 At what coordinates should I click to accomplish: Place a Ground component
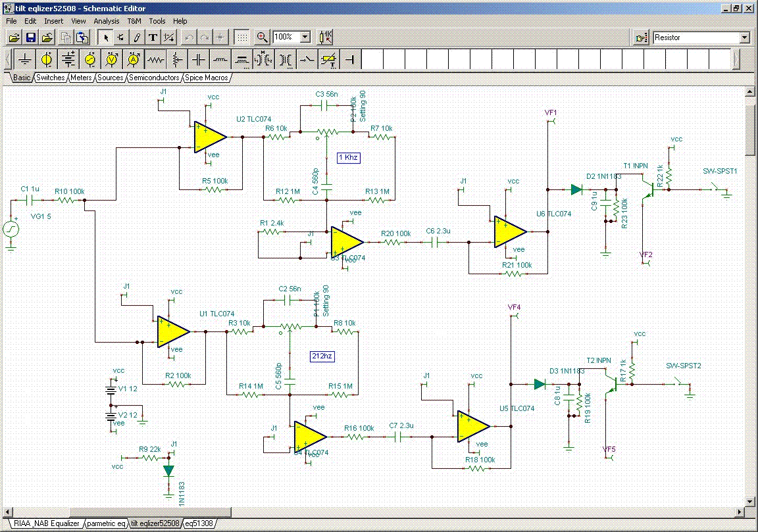tap(24, 59)
